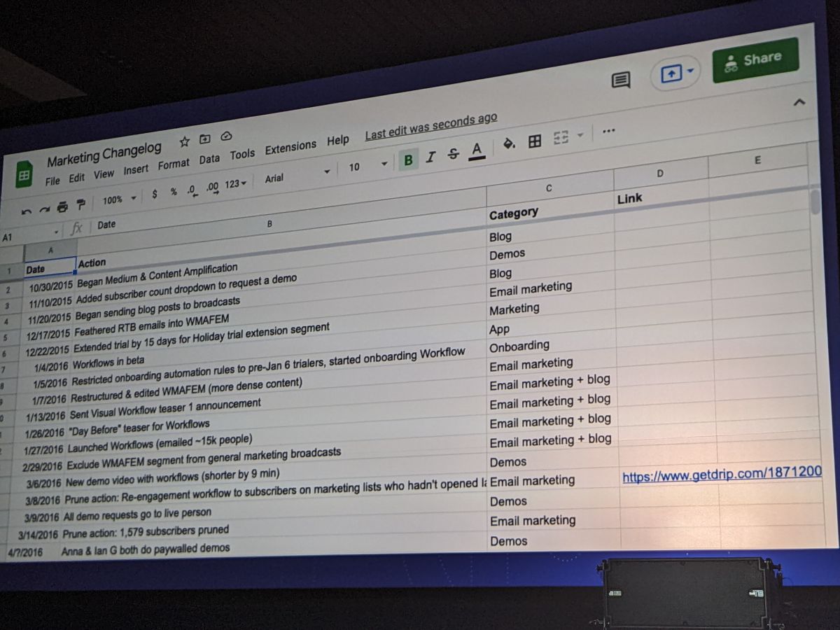Open more toolbar options (three dots)
Screen dimensions: 840x630
pyautogui.click(x=608, y=131)
